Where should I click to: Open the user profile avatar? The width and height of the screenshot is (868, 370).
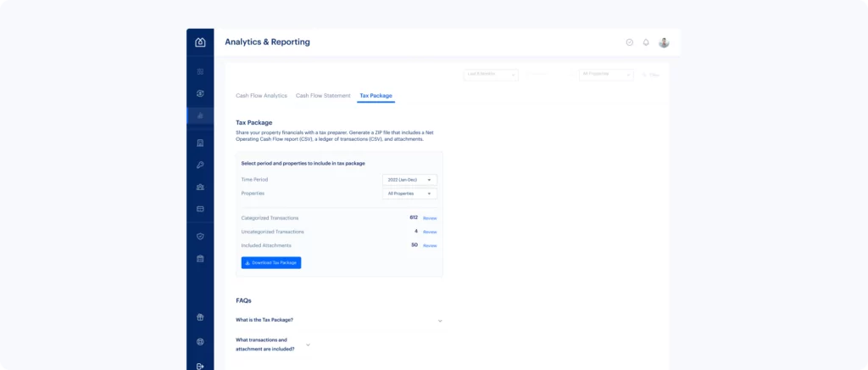[x=664, y=42]
